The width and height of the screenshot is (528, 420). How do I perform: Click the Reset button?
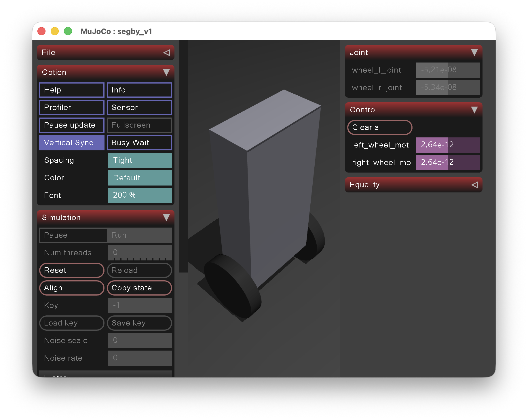[72, 270]
